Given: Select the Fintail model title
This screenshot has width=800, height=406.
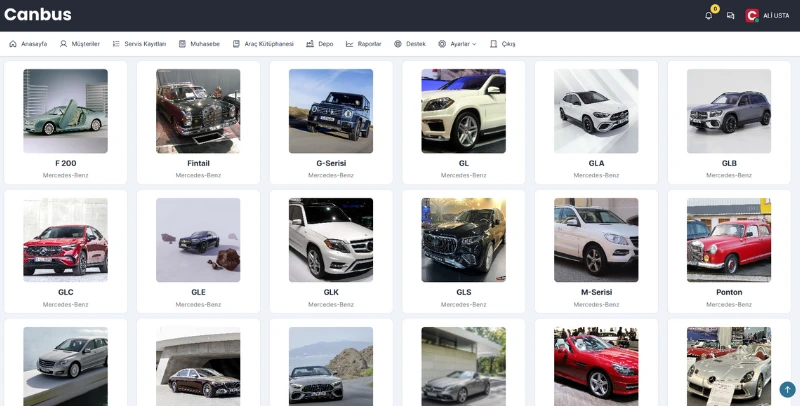Looking at the screenshot, I should (x=198, y=163).
